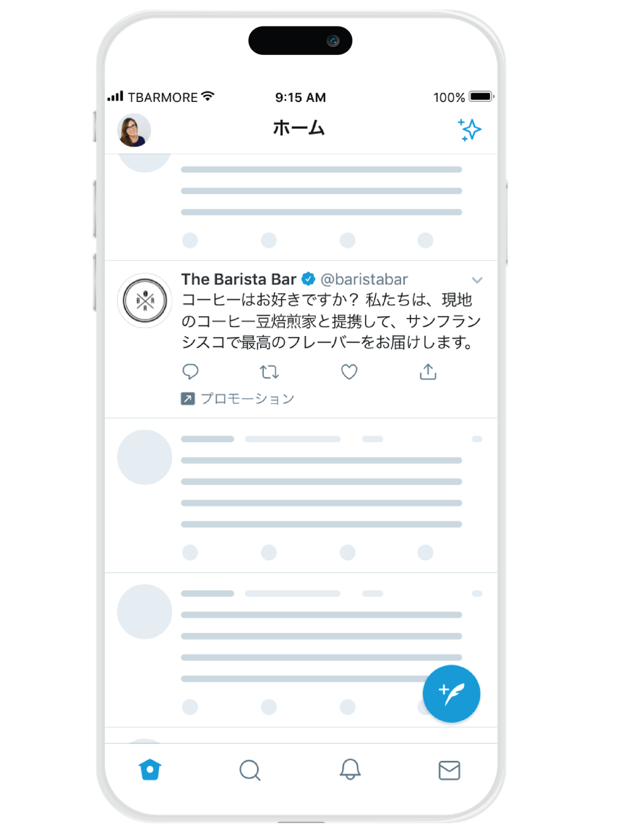Like The Barista Bar tweet with heart
618x840 pixels.
point(349,372)
